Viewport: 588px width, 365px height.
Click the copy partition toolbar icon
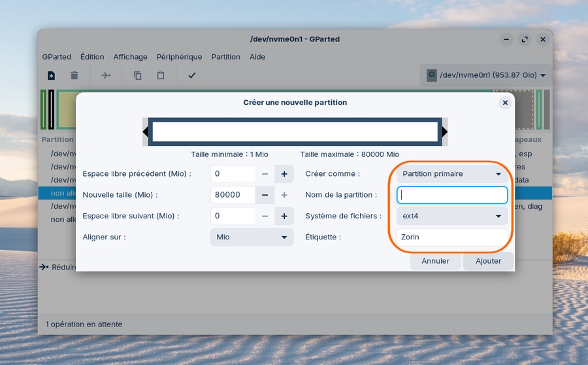click(137, 76)
